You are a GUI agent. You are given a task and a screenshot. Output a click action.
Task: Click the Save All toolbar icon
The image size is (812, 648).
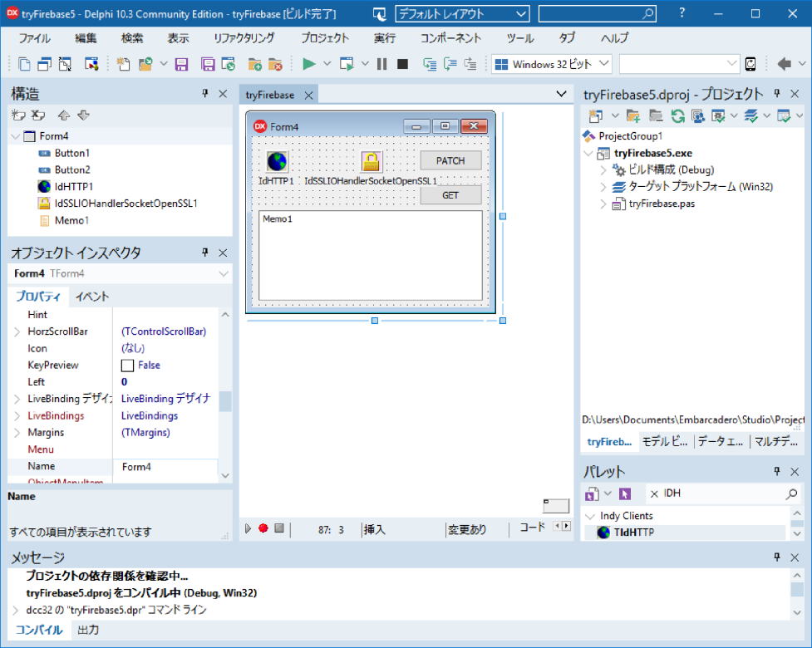click(208, 64)
